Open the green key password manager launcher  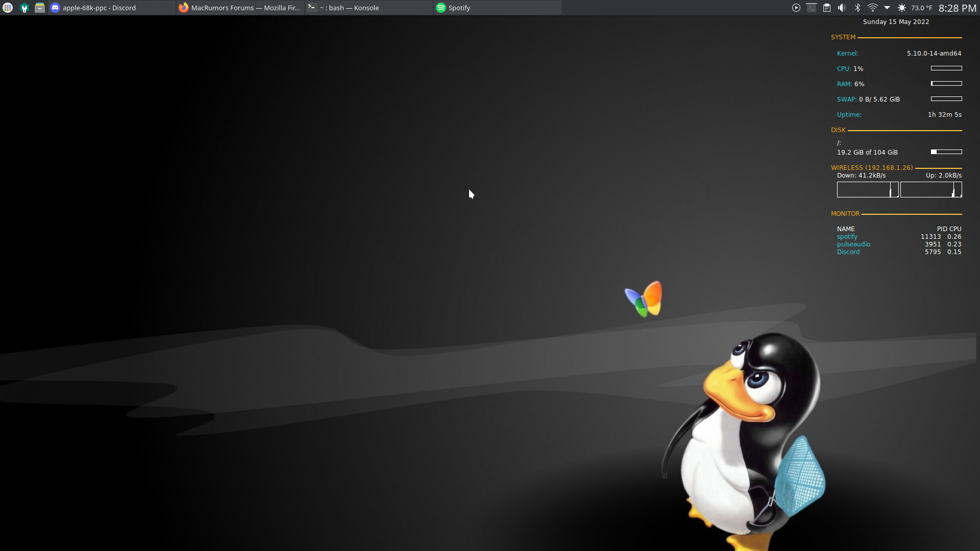pyautogui.click(x=24, y=8)
